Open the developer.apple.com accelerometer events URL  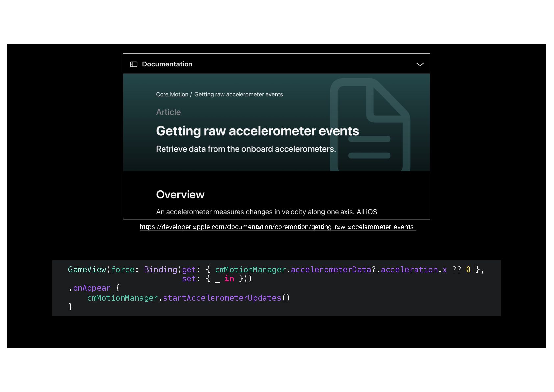(278, 227)
